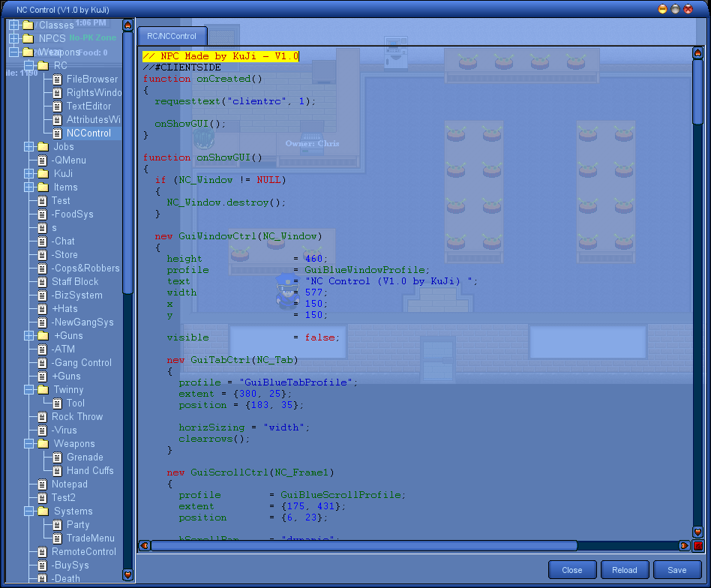Click the left arrow of horizontal scrollbar
The height and width of the screenshot is (588, 711).
144,546
